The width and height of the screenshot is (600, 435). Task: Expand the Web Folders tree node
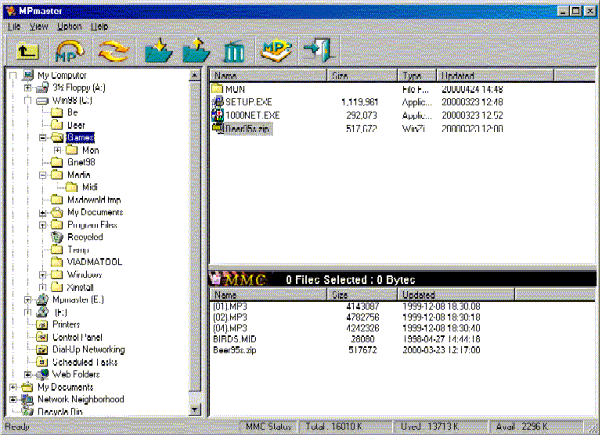coord(28,374)
